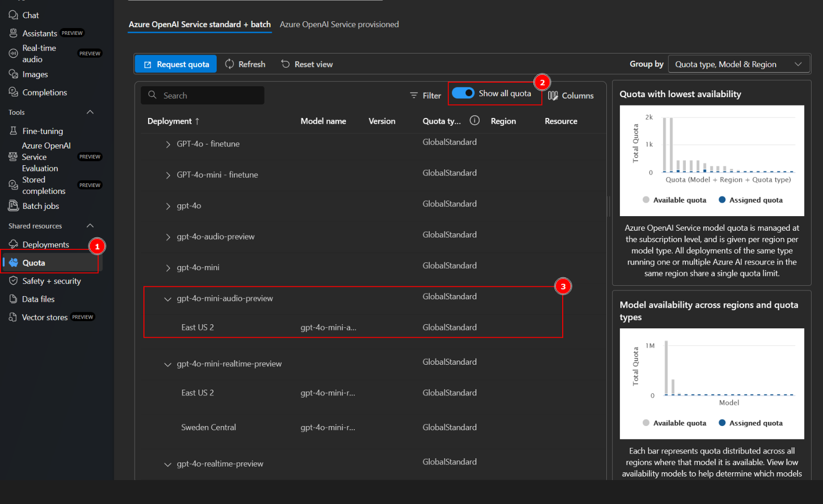Click the Refresh button label
The width and height of the screenshot is (823, 504).
pos(252,64)
